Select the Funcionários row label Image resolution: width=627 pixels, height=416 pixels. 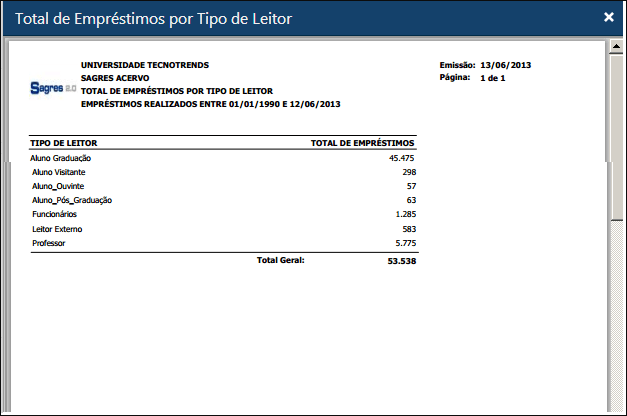tap(54, 214)
